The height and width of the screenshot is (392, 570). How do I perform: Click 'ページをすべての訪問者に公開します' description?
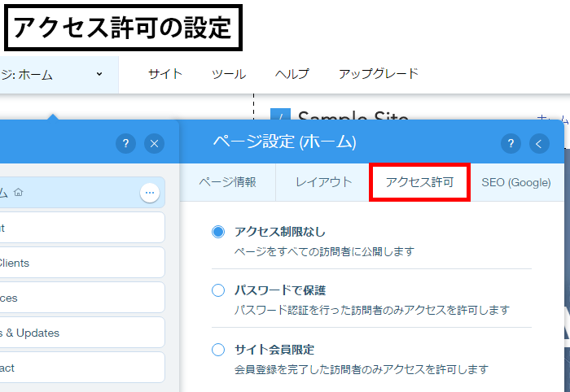click(x=324, y=251)
